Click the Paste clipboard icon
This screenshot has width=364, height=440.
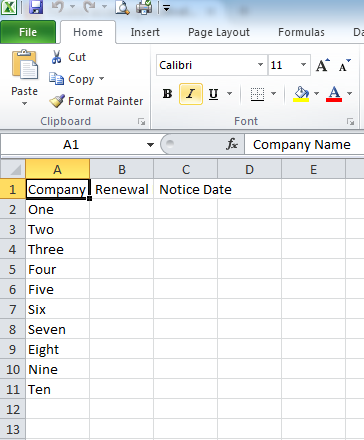25,65
